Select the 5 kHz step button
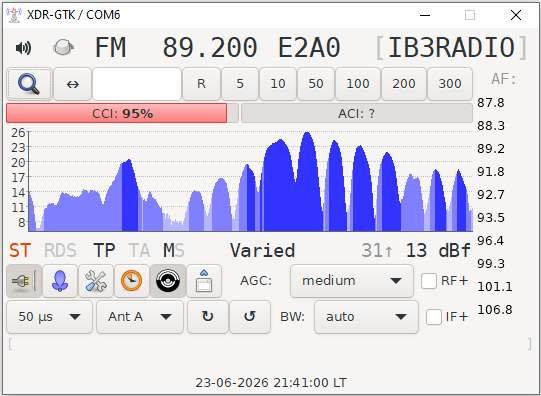 click(x=240, y=84)
